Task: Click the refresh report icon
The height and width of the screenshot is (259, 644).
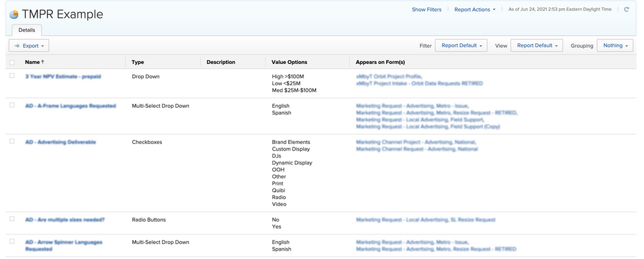Action: point(626,10)
